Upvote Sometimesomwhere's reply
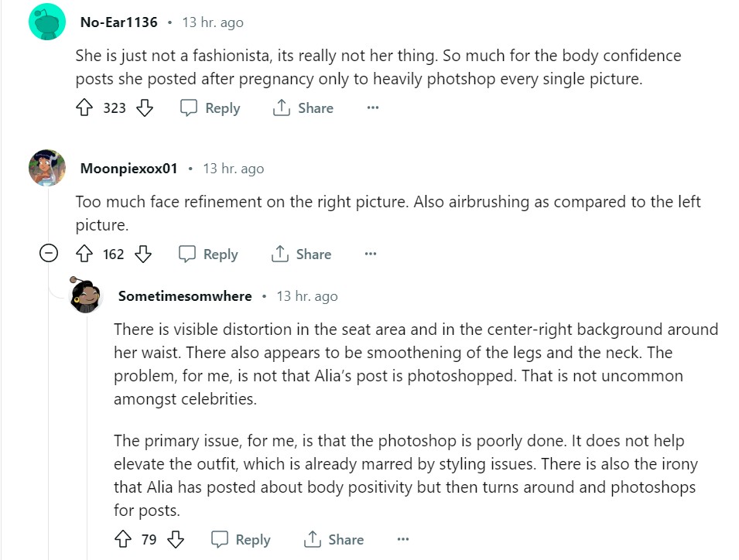Screen dimensions: 739x560 point(122,539)
